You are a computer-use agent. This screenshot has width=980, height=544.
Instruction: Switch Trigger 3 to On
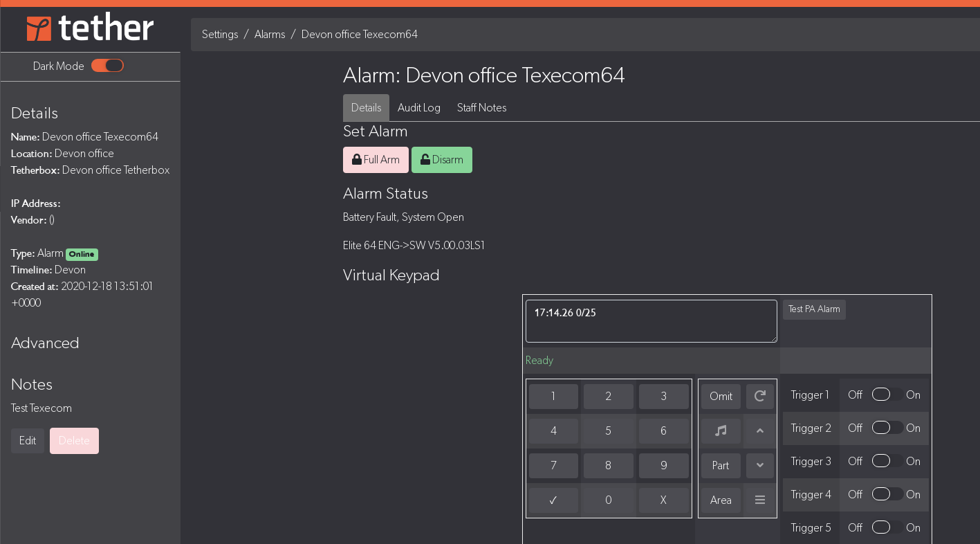[880, 460]
